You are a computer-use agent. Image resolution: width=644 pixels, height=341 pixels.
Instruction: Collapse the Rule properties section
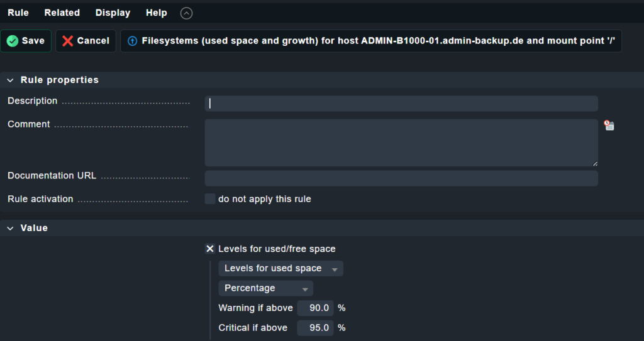(x=10, y=80)
